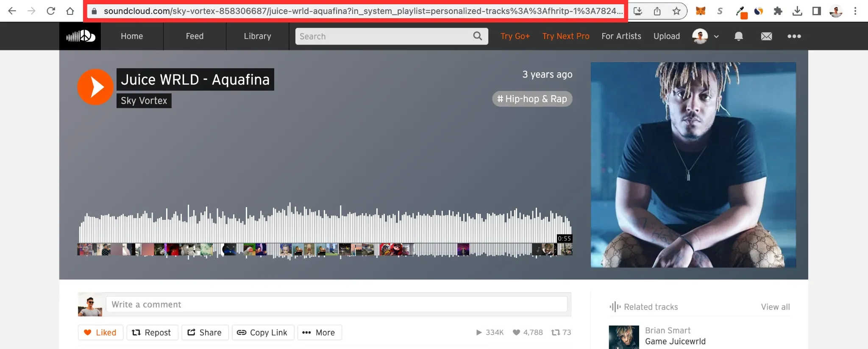The width and height of the screenshot is (868, 349).
Task: Open the Library tab
Action: click(257, 36)
